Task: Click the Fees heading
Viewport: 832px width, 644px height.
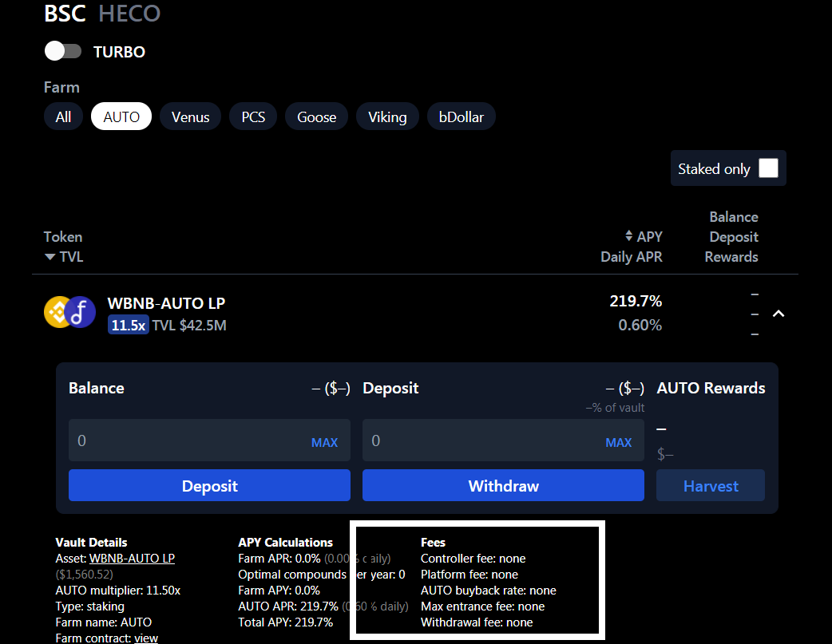Action: (x=433, y=542)
